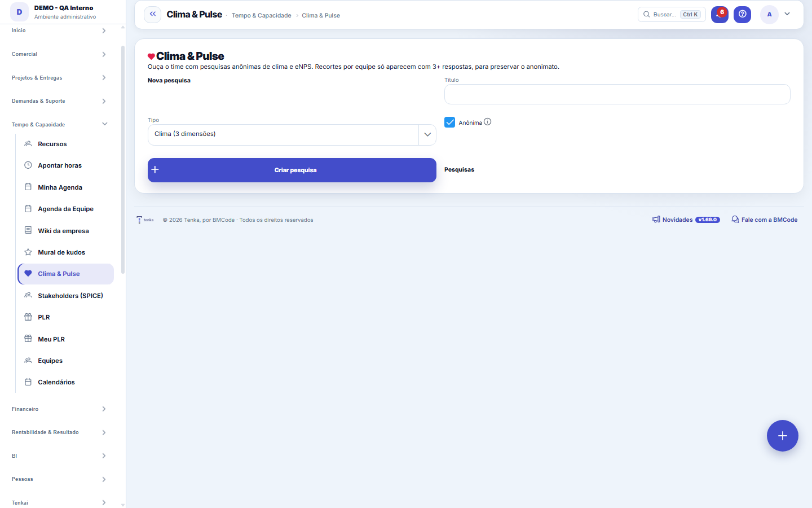Uncheck the Anônima checkbox
Viewport: 812px width, 508px height.
449,122
